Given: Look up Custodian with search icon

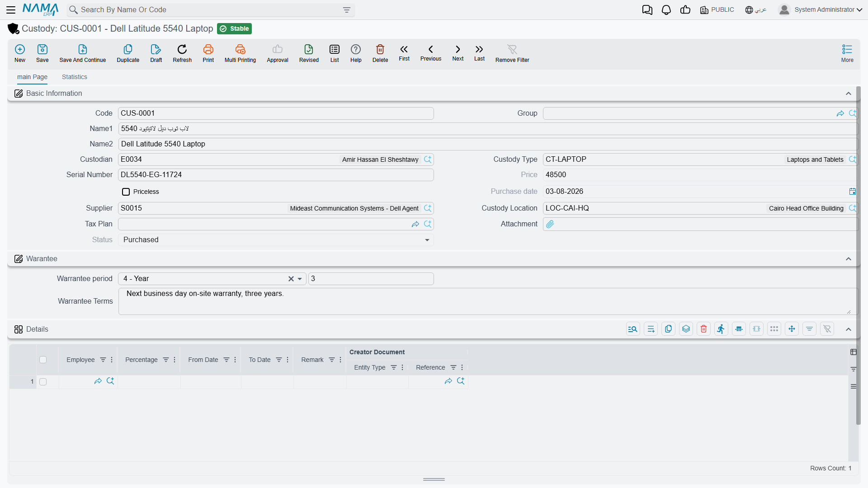Looking at the screenshot, I should [x=428, y=160].
